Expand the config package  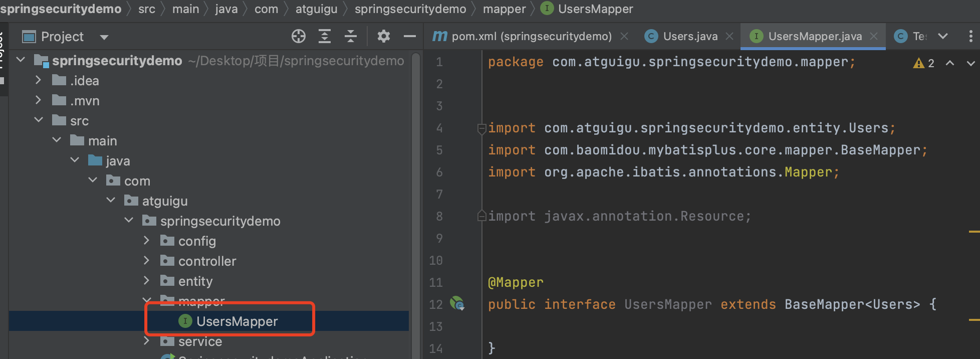coord(146,241)
